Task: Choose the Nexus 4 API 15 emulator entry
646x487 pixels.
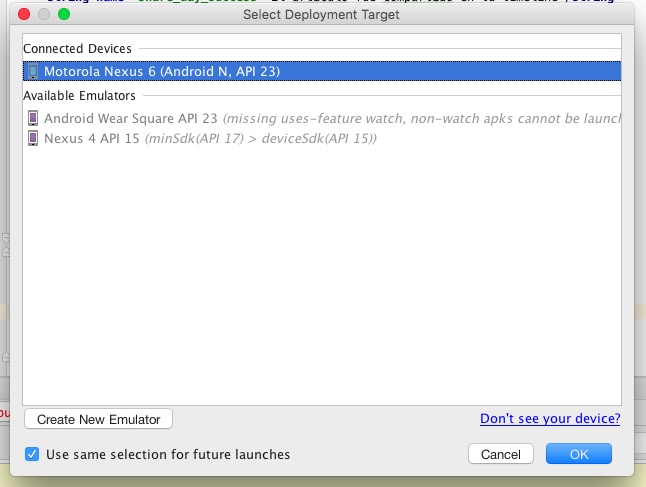Action: [92, 138]
